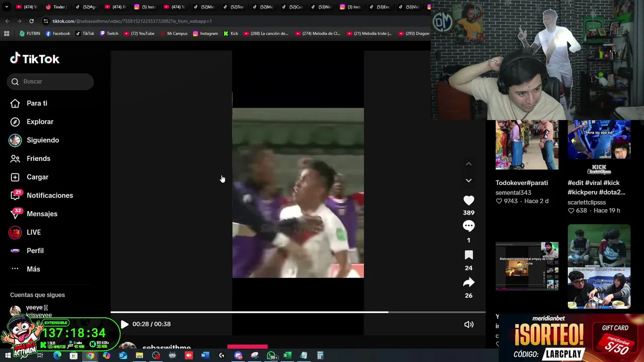This screenshot has width=644, height=362.
Task: Open Instagram bookmark
Action: click(x=205, y=34)
